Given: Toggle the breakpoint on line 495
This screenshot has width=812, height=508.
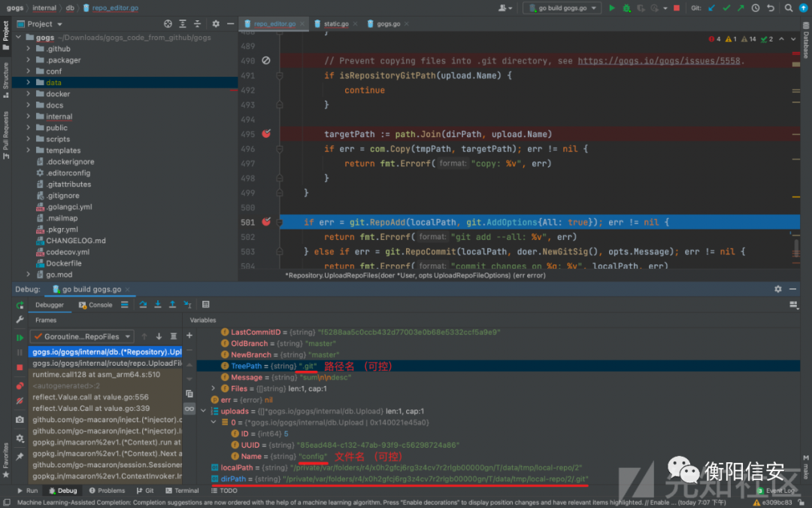Looking at the screenshot, I should [266, 134].
